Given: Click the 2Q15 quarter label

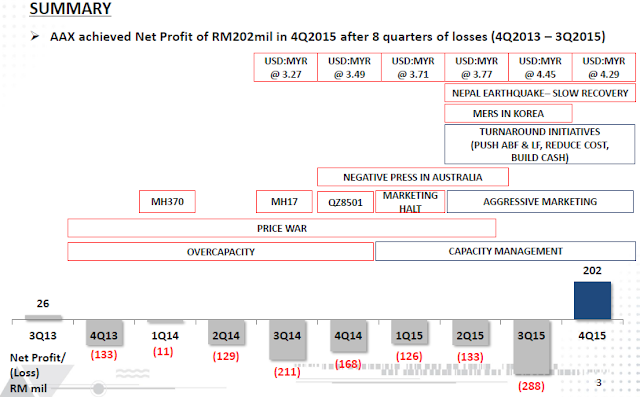Looking at the screenshot, I should (470, 336).
